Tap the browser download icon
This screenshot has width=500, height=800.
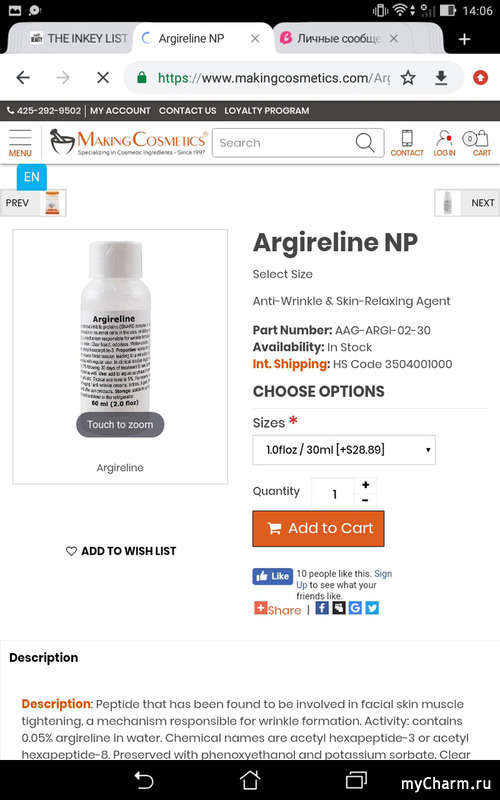coord(441,78)
